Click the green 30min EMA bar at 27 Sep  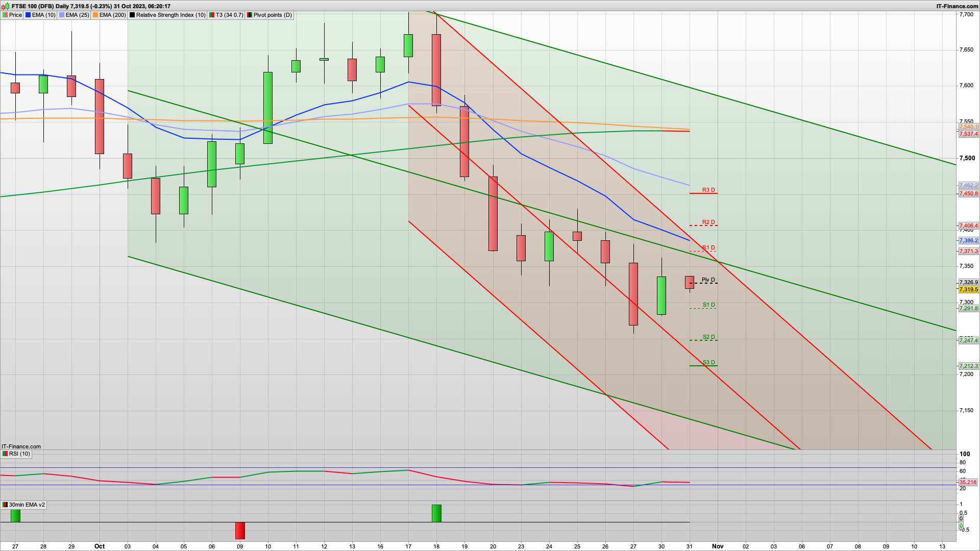pyautogui.click(x=15, y=515)
